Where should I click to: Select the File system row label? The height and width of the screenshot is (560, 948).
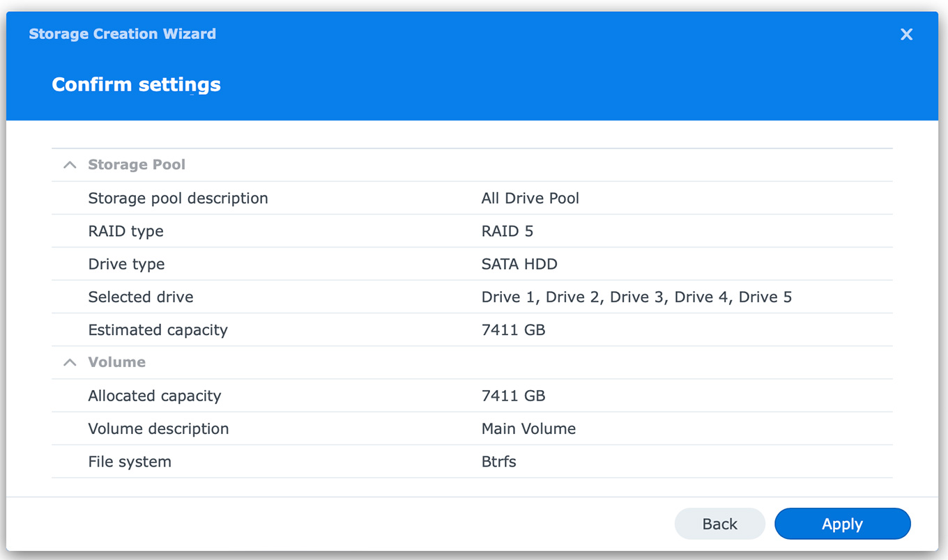[130, 462]
